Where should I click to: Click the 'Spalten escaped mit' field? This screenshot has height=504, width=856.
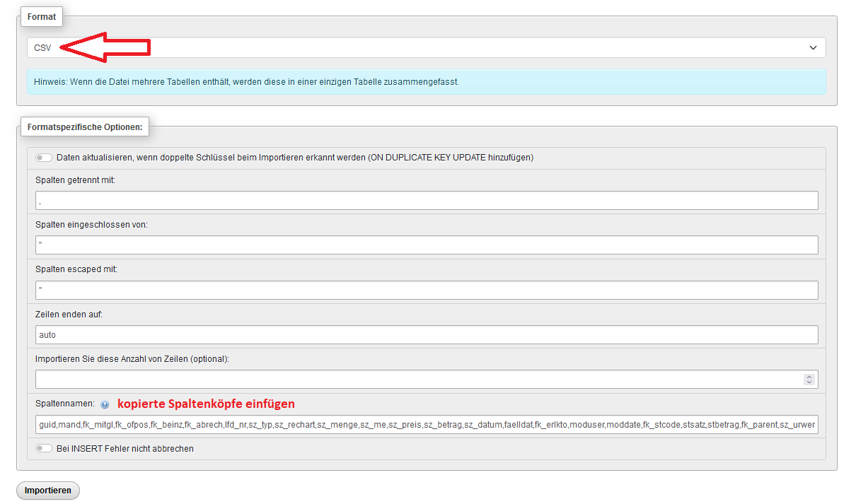[427, 290]
